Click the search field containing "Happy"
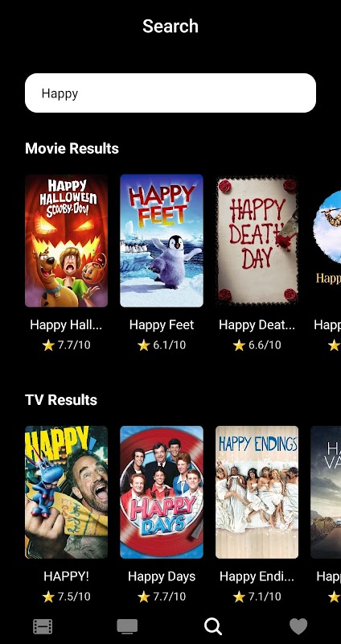 [170, 93]
